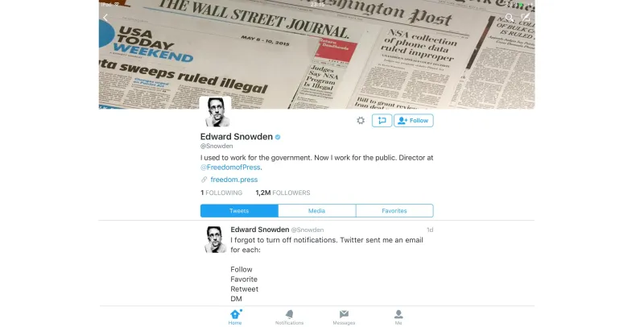View the 1 Following list
644x327 pixels.
(x=221, y=192)
